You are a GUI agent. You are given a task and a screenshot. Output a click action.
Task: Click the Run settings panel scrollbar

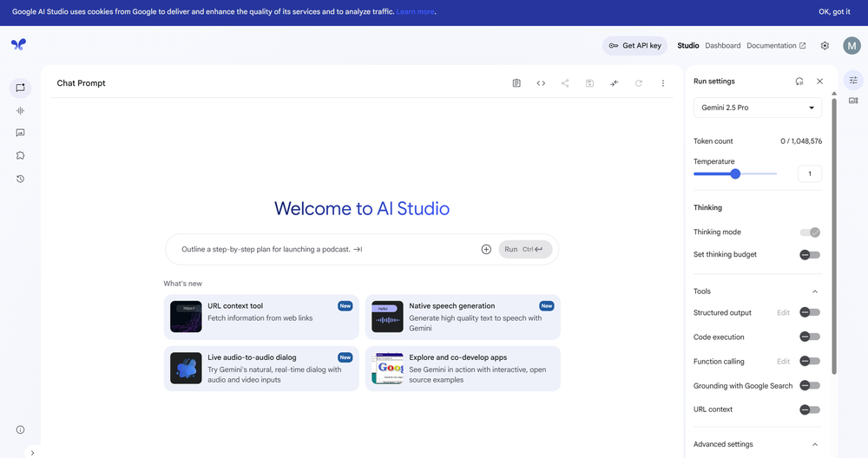click(x=834, y=235)
